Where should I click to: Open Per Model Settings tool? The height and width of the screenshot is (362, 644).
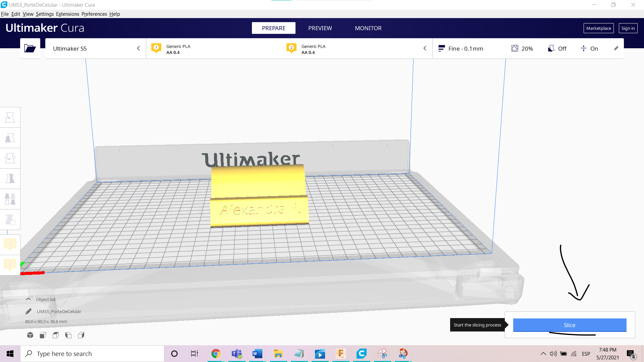point(10,199)
